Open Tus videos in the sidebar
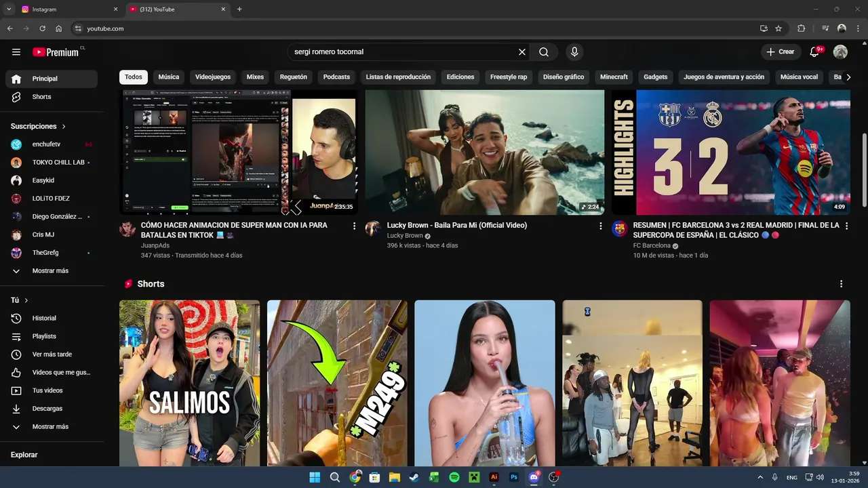This screenshot has height=488, width=868. point(52,390)
